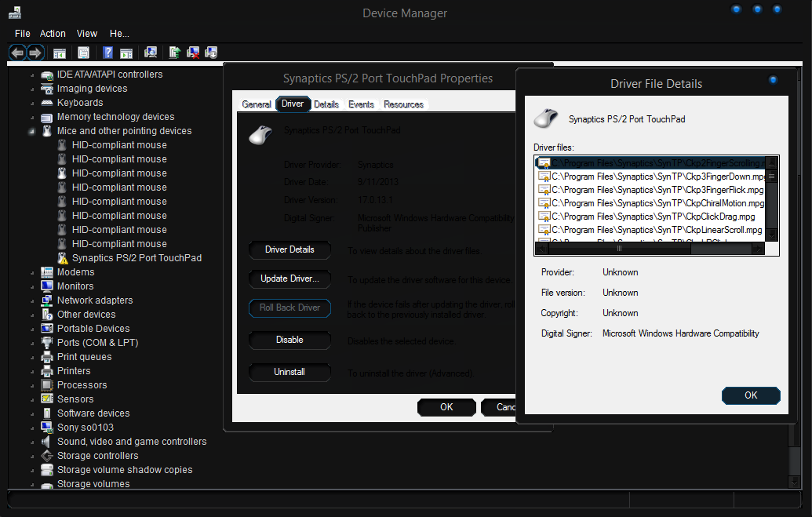Image resolution: width=812 pixels, height=517 pixels.
Task: Open the Action menu
Action: [53, 34]
